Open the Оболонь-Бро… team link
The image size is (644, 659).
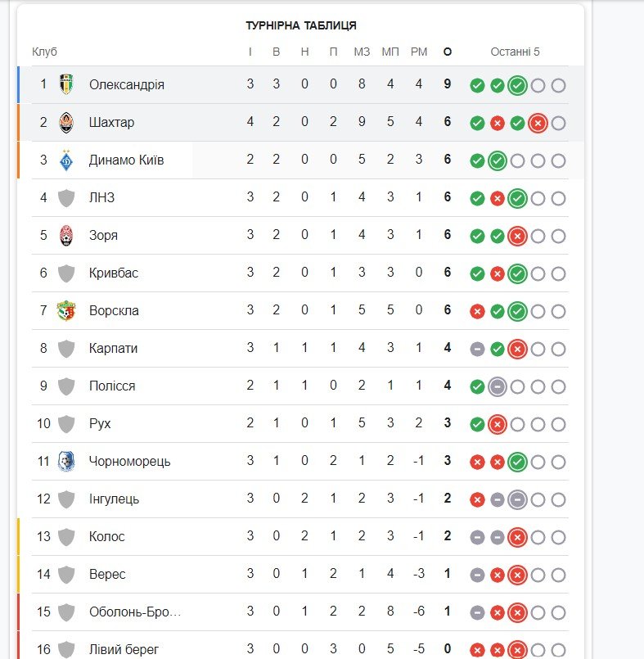[x=135, y=612]
